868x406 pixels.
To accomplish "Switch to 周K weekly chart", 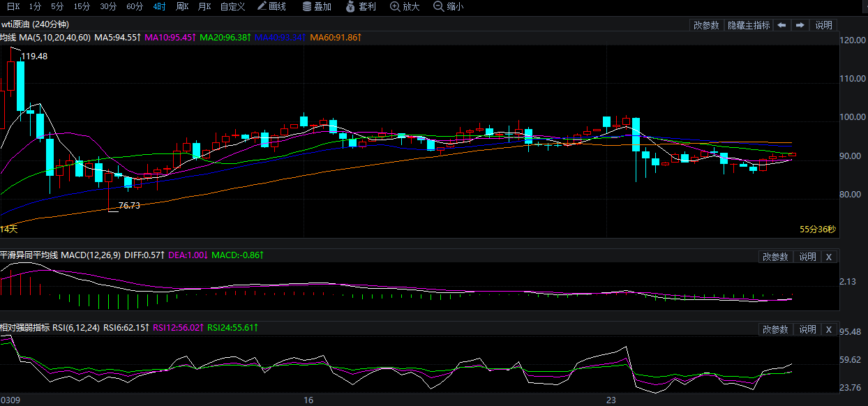I will (x=182, y=7).
